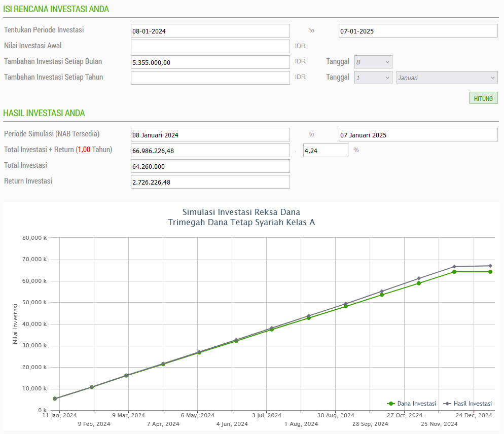Expand the Januari month dropdown

pyautogui.click(x=447, y=78)
